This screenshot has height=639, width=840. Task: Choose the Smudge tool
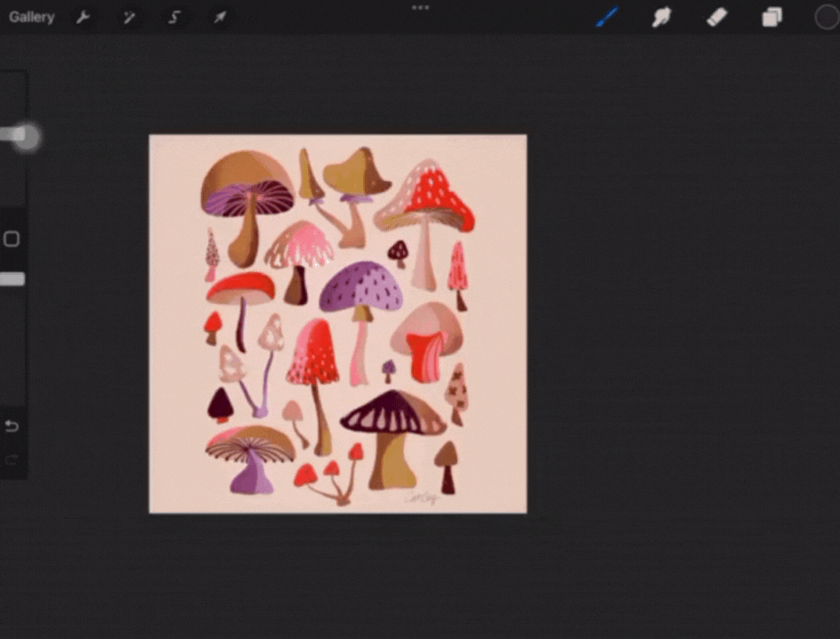pyautogui.click(x=661, y=16)
